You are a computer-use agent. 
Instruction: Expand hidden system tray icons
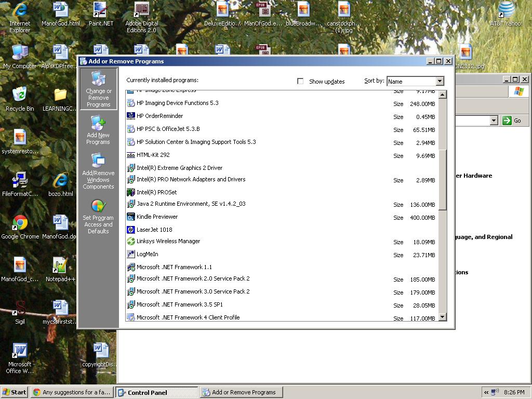[486, 392]
